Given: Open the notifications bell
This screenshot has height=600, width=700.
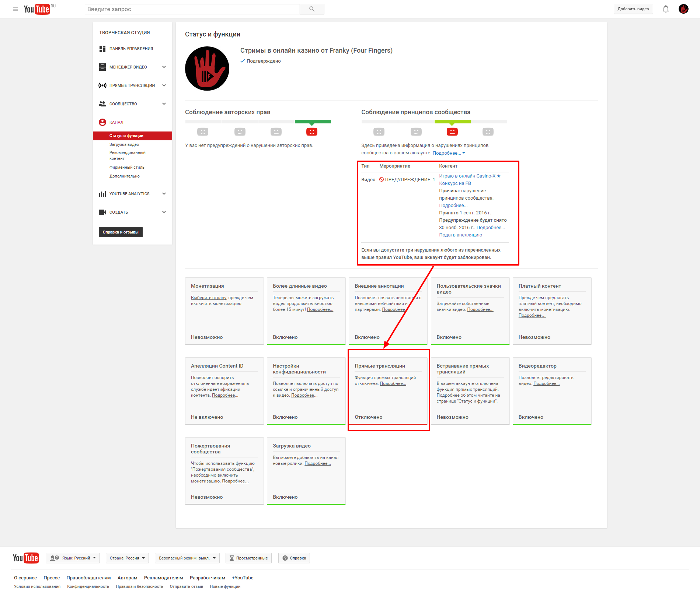Looking at the screenshot, I should tap(666, 9).
